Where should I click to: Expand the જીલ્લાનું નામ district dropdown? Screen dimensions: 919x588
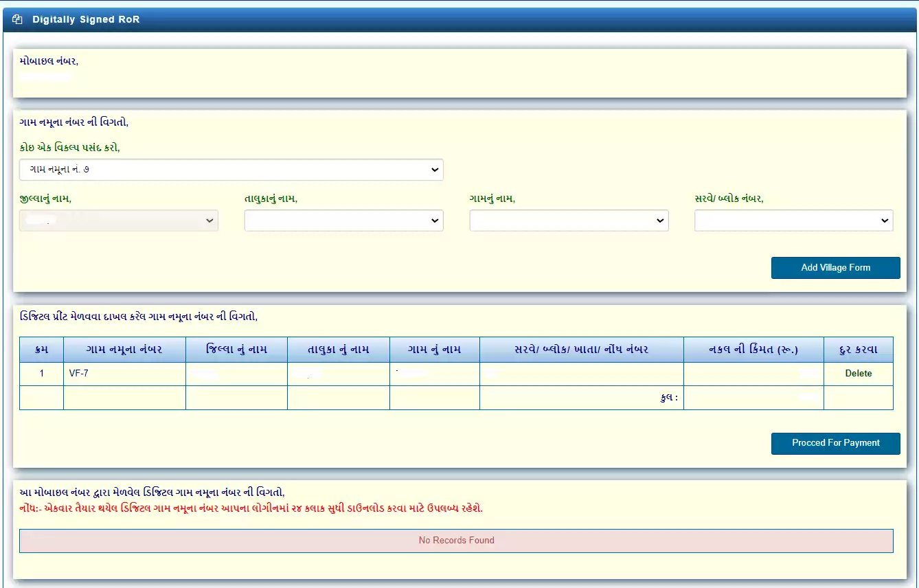(119, 220)
